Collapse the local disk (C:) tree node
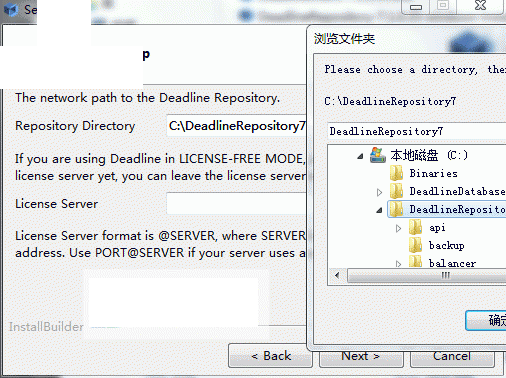The image size is (506, 378). (360, 156)
